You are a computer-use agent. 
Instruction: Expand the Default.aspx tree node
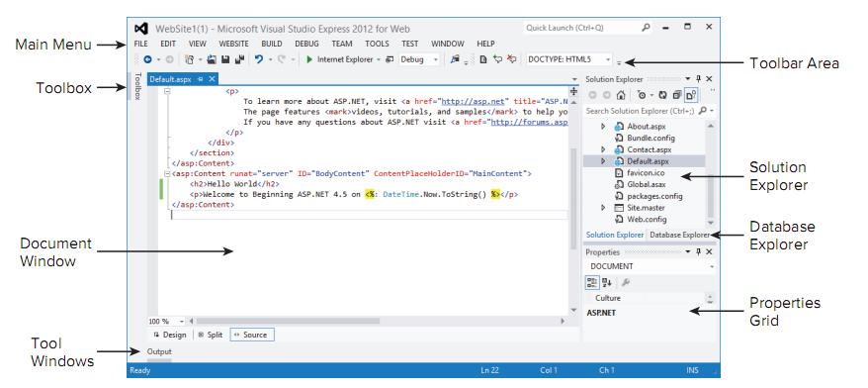click(x=603, y=161)
